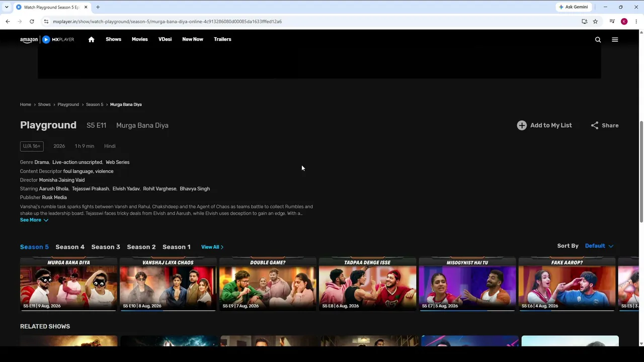644x362 pixels.
Task: Click the Playground show title
Action: (x=48, y=125)
